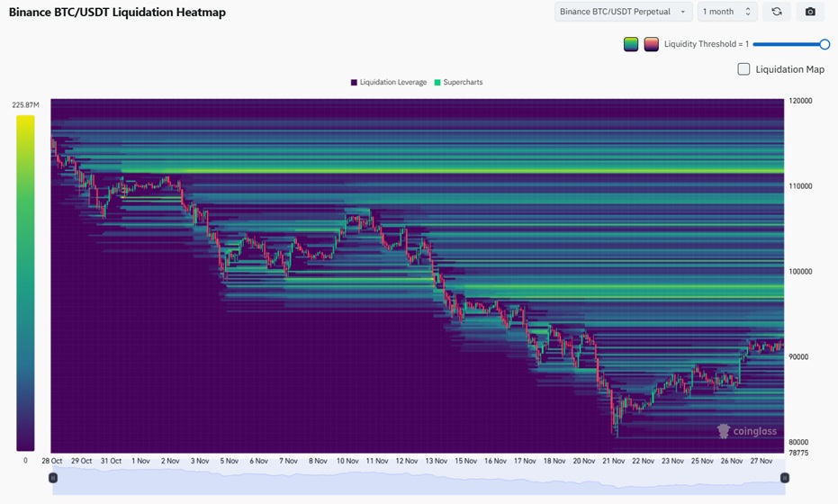The height and width of the screenshot is (504, 838).
Task: Enable the Liquidation Map checkbox
Action: (743, 69)
